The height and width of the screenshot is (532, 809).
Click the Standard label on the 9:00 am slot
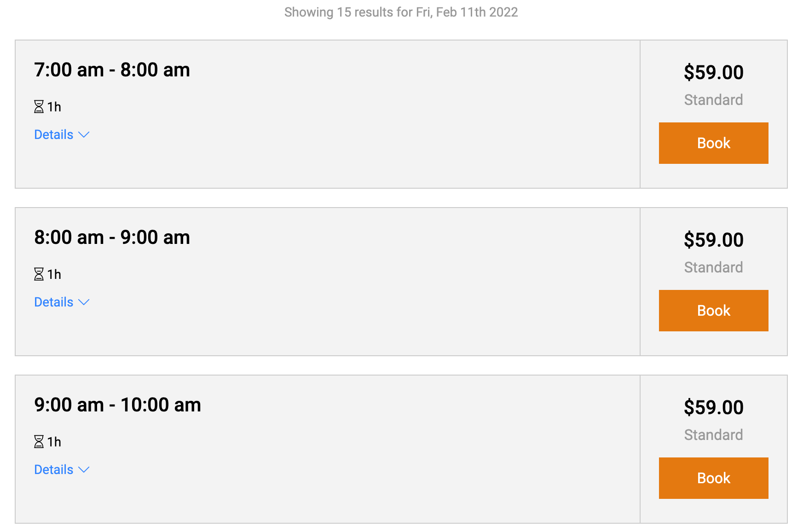(713, 435)
